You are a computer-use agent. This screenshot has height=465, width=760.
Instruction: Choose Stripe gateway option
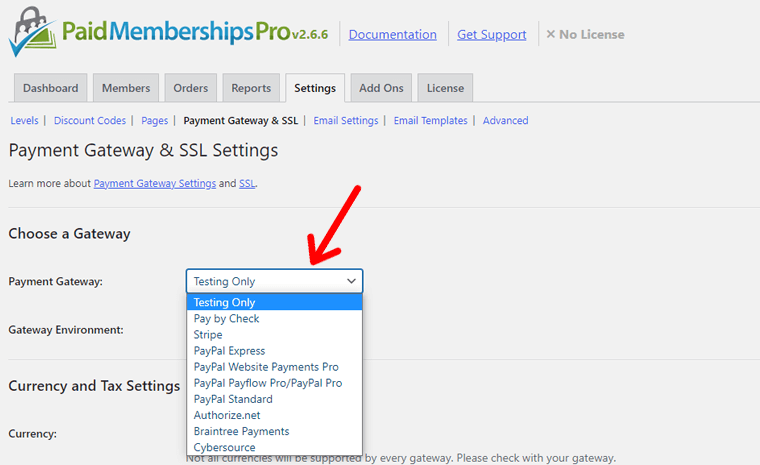point(274,335)
